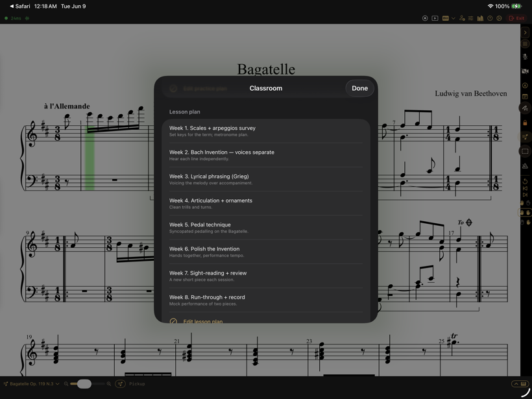Toggle the muted microphone icon
The width and height of the screenshot is (532, 399).
tap(526, 57)
